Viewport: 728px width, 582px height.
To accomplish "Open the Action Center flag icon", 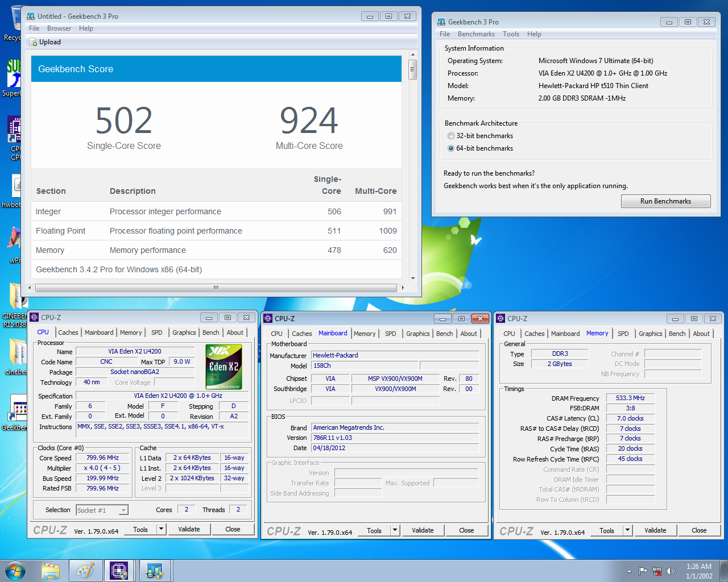I will pos(643,571).
